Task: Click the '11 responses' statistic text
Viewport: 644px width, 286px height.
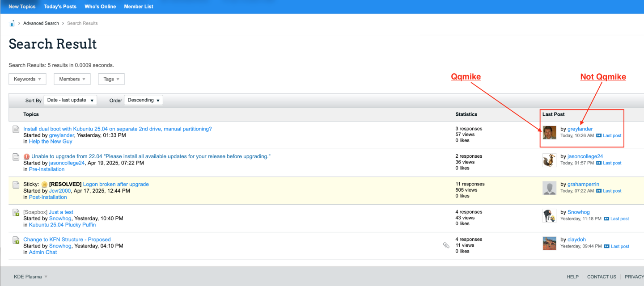Action: [470, 184]
